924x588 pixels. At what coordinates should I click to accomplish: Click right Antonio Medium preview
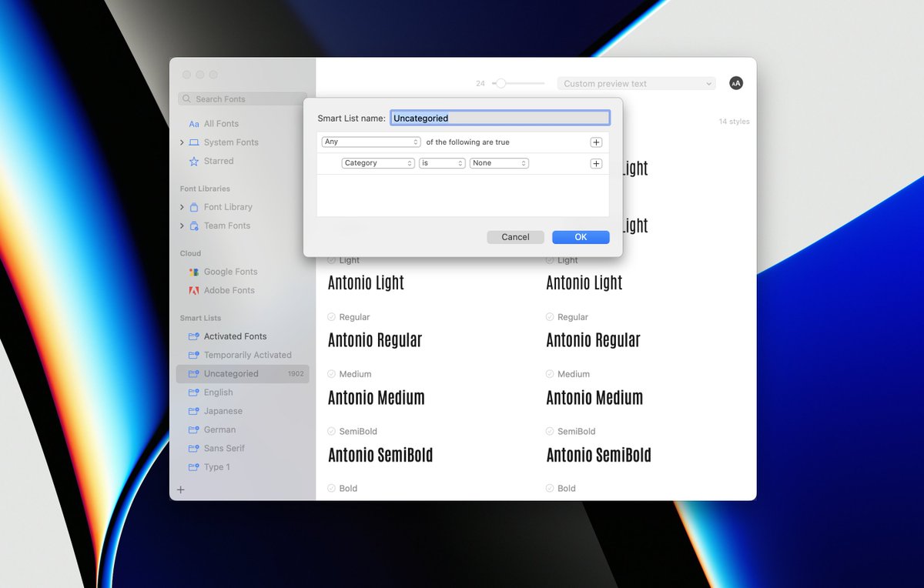click(594, 398)
